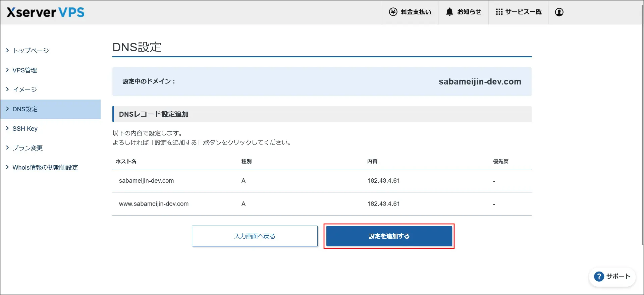Click the notification bell icon
Viewport: 644px width, 295px height.
coord(449,12)
